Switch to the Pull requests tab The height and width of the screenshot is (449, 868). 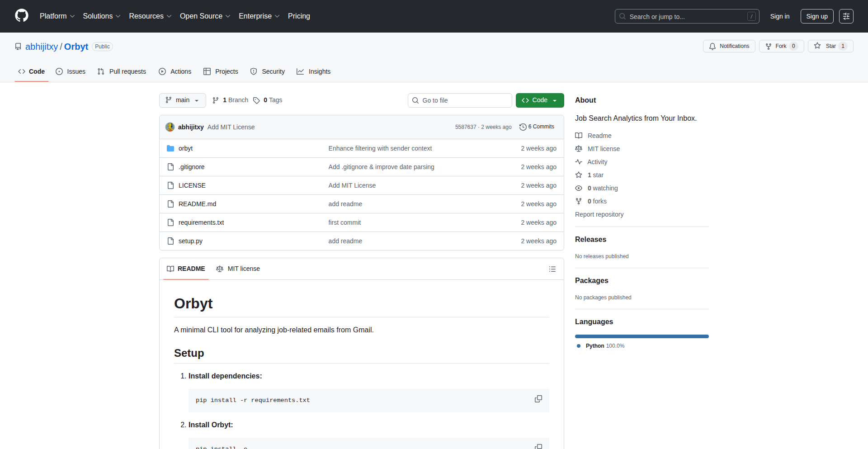pyautogui.click(x=121, y=71)
